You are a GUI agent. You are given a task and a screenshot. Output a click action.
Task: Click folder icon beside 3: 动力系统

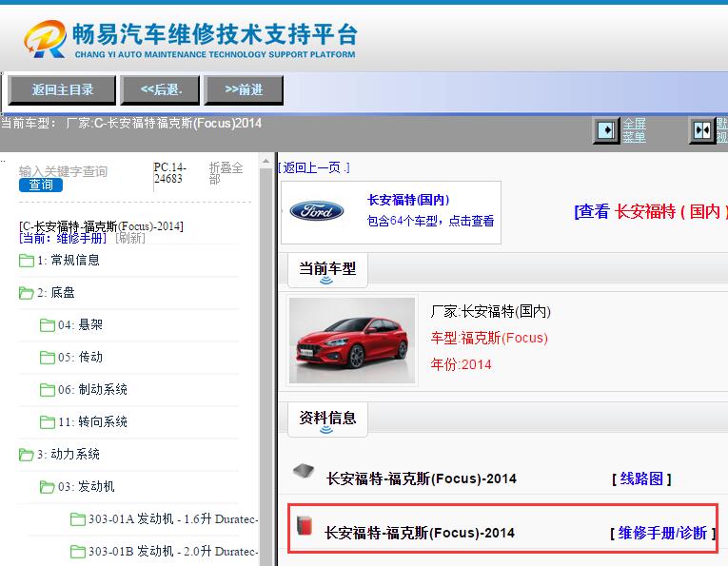coord(27,454)
